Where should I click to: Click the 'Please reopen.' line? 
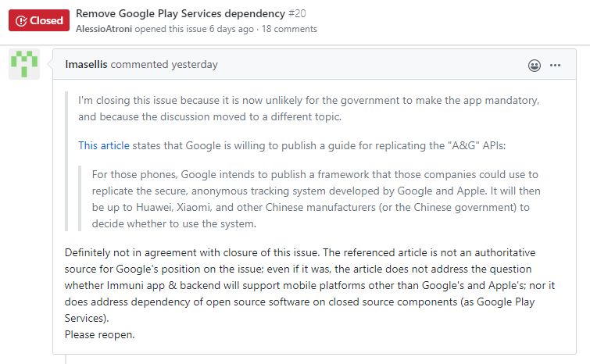pos(100,334)
